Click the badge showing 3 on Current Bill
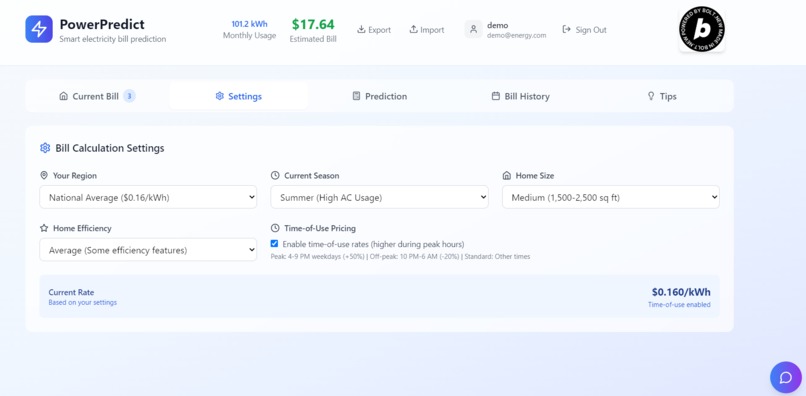Screen dimensions: 806x396 [x=130, y=96]
